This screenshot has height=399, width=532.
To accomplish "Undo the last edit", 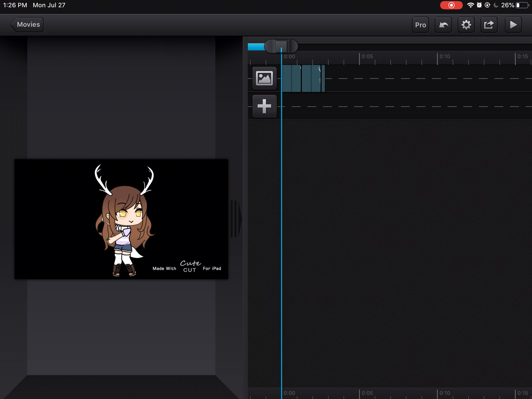I will click(x=443, y=25).
